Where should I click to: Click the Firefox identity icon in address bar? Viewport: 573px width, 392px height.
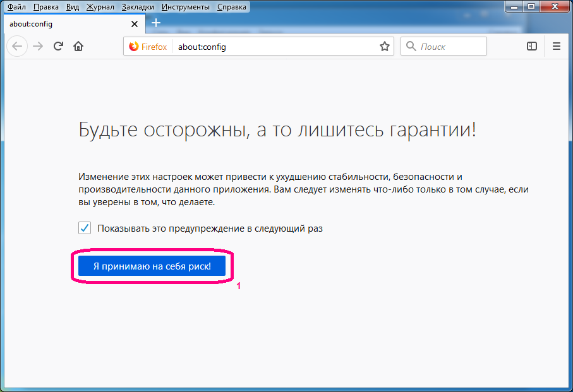(133, 47)
